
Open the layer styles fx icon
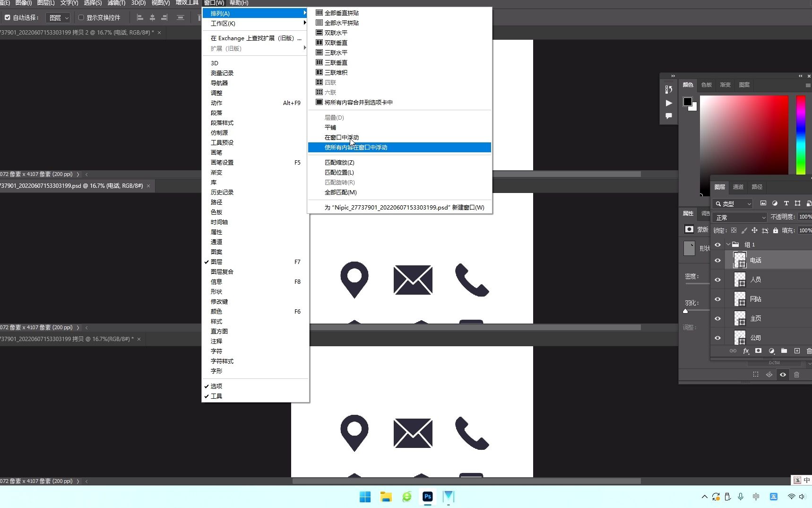click(746, 351)
